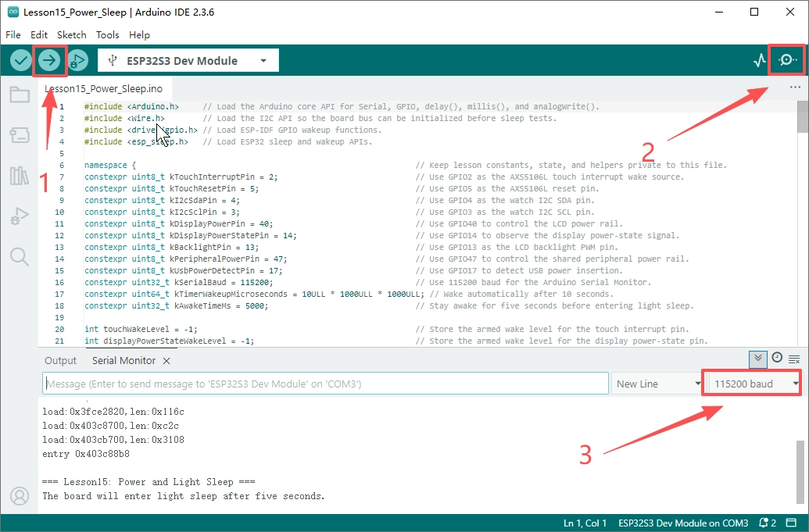Open the File menu
Image resolution: width=809 pixels, height=532 pixels.
(x=13, y=34)
